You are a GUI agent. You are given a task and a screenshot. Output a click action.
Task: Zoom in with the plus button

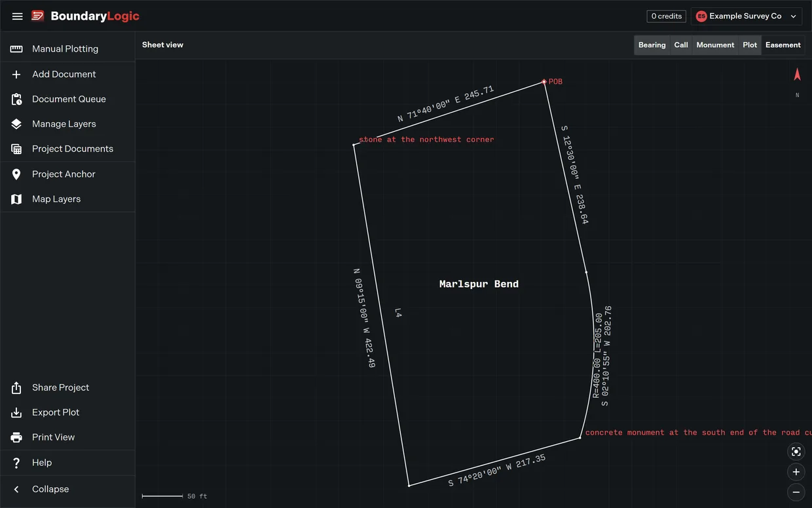[796, 472]
